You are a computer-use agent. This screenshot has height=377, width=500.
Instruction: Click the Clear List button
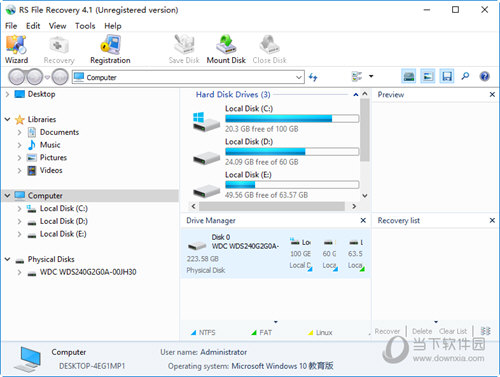(x=453, y=331)
